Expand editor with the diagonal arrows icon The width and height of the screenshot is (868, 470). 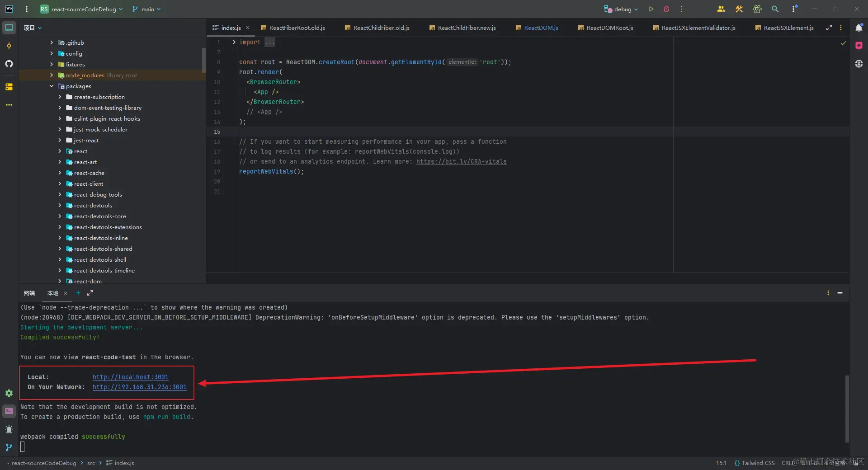(829, 28)
